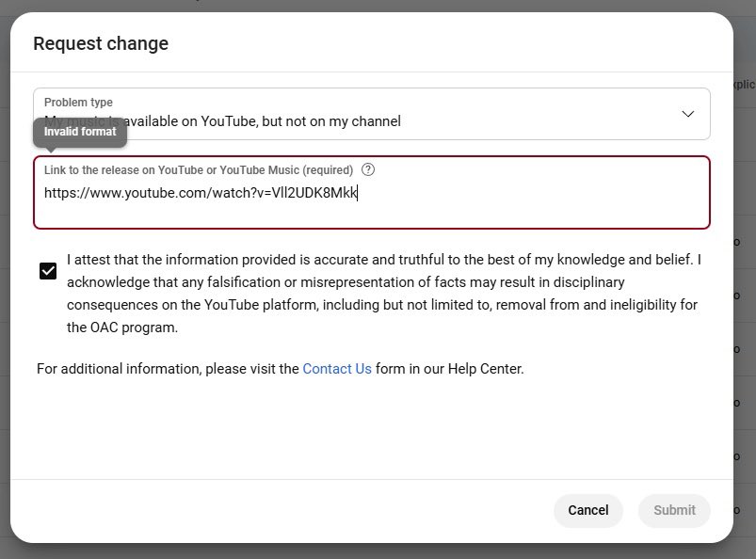This screenshot has width=756, height=559.
Task: Click the Invalid format tooltip
Action: [80, 132]
